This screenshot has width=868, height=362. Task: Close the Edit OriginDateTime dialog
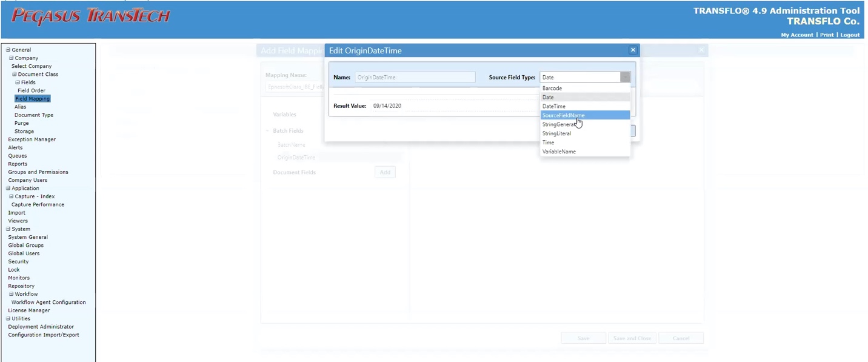point(633,50)
